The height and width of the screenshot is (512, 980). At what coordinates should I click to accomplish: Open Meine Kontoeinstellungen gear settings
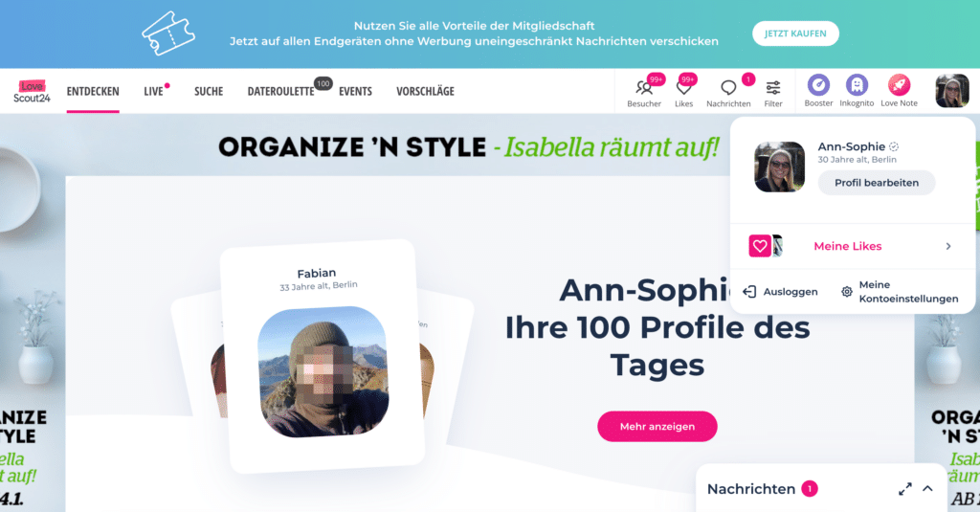(847, 291)
